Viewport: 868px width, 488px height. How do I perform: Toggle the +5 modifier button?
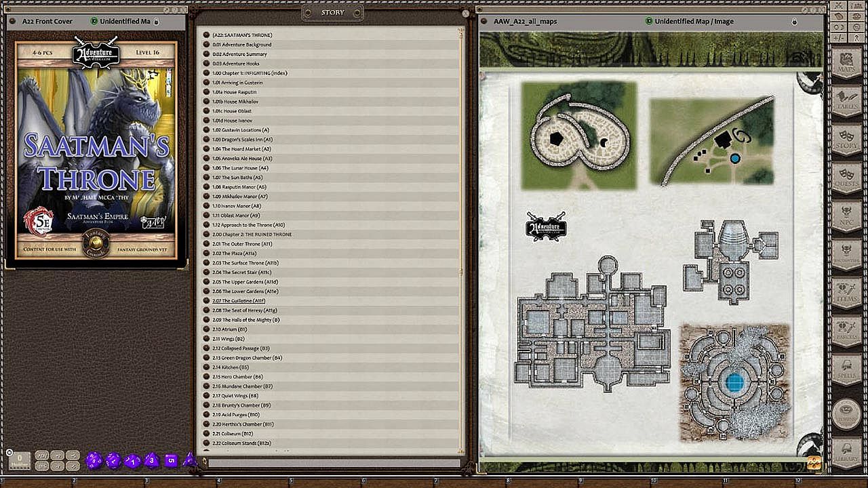point(73,455)
